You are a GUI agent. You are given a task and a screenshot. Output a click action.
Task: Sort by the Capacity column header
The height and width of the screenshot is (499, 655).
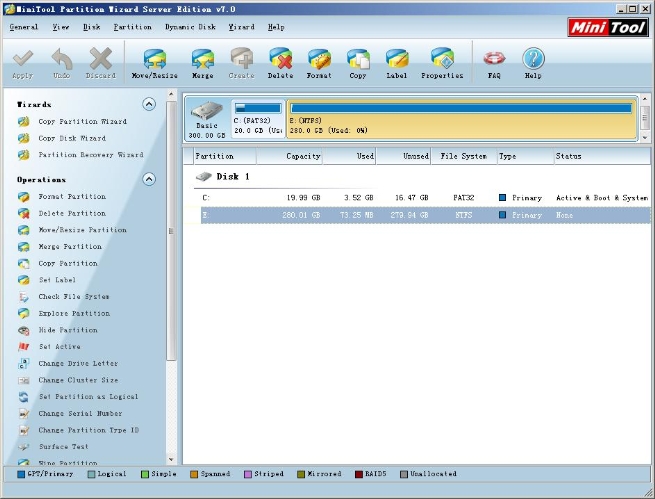pos(289,156)
